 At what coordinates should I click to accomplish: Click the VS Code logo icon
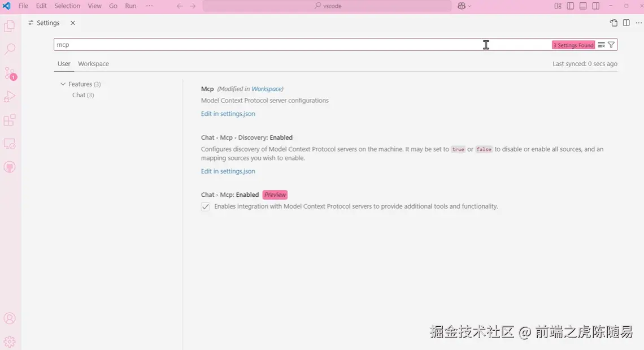pyautogui.click(x=7, y=6)
